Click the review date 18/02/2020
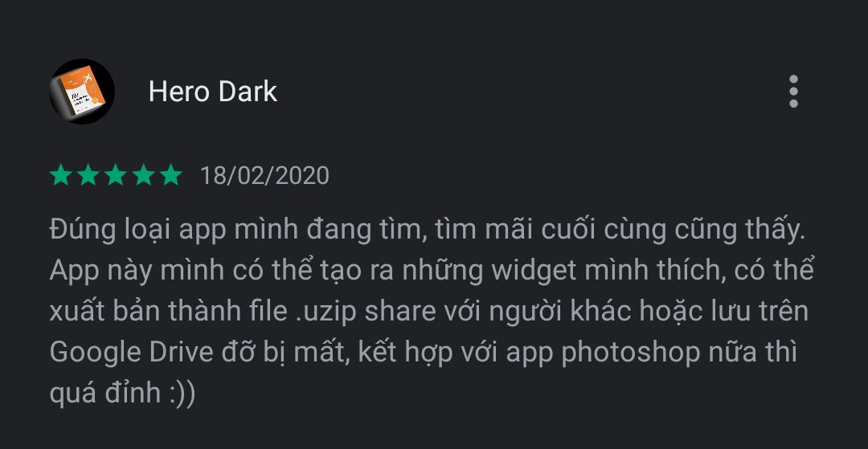The image size is (868, 449). [x=264, y=176]
